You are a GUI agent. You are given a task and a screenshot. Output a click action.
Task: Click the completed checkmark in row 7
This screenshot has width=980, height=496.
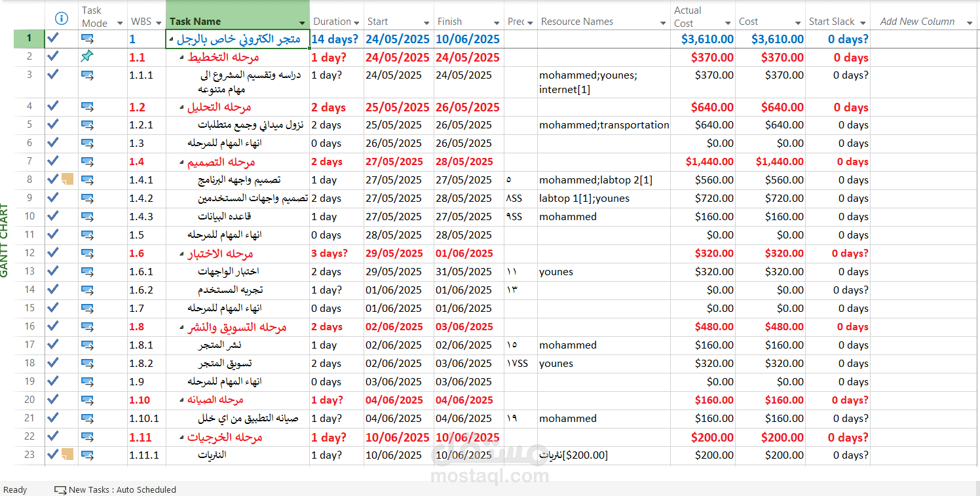53,161
